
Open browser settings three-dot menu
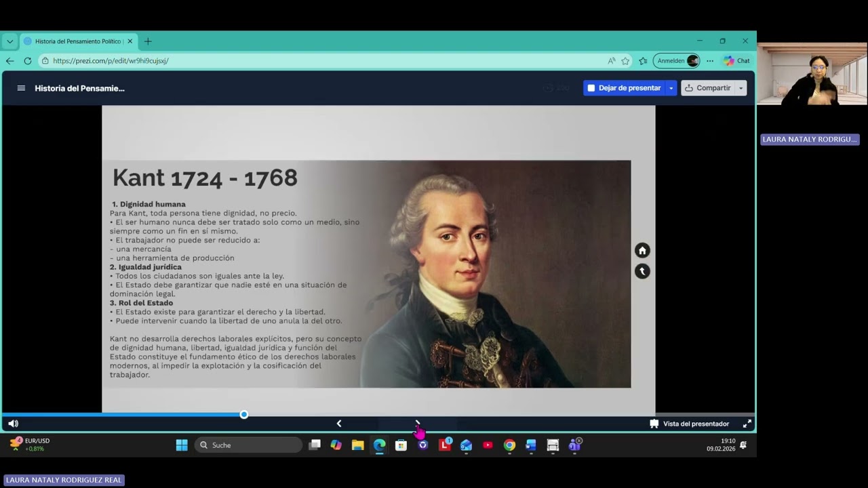click(710, 60)
